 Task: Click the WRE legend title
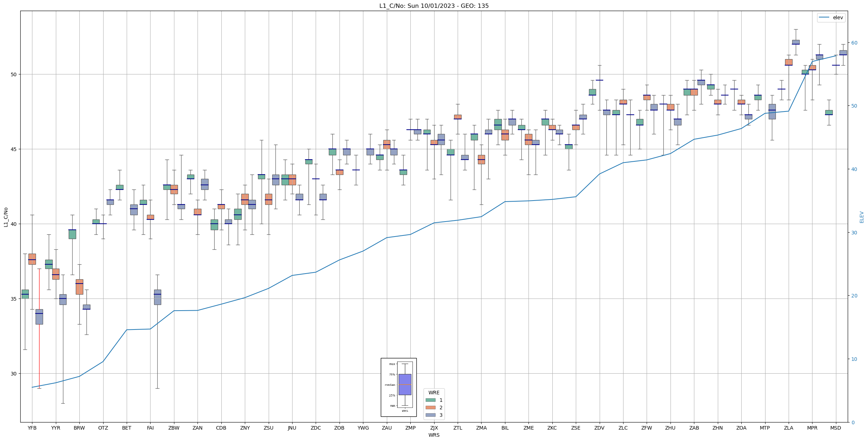pos(434,393)
